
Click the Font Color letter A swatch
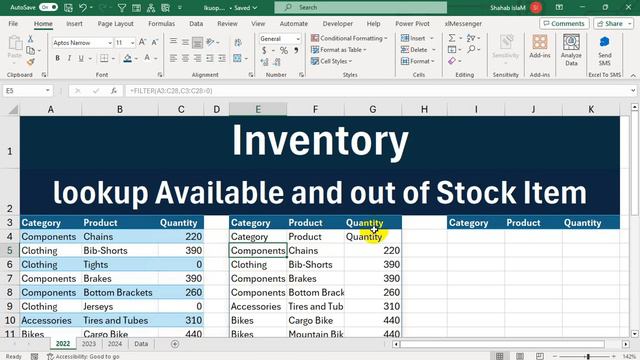tap(147, 58)
